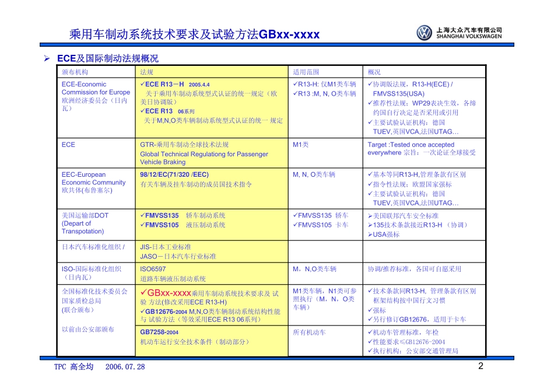Click the 'GB7258-2004' regulation entry
The height and width of the screenshot is (392, 554).
coord(159,332)
